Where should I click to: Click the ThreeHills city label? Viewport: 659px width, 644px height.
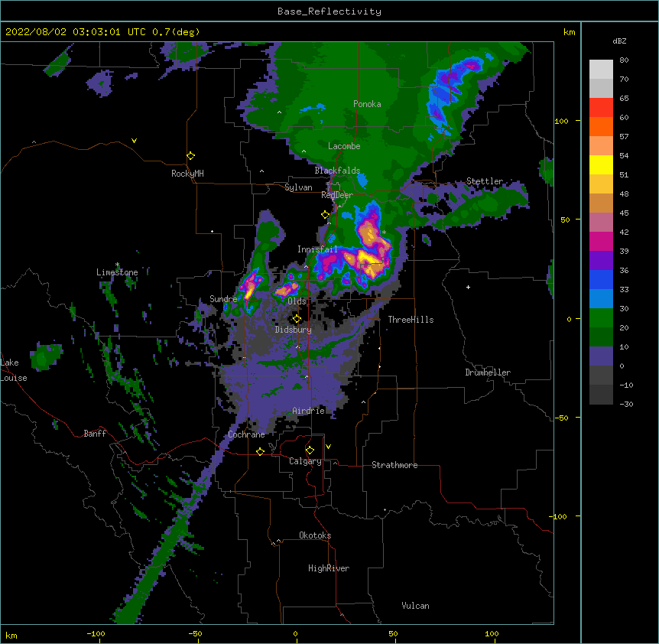pos(411,320)
